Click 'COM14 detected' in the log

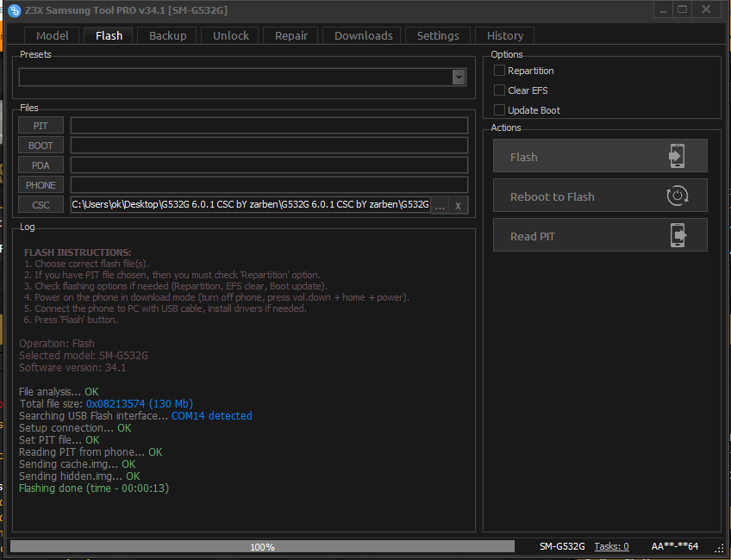click(x=212, y=415)
